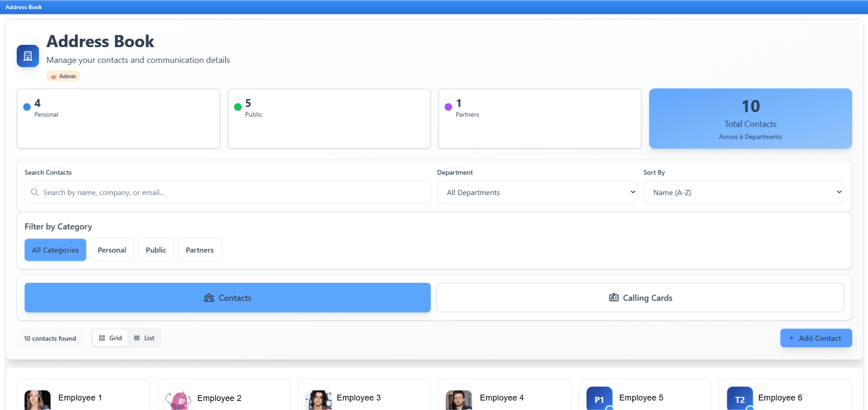Click the blue Personal category dot

coord(27,107)
